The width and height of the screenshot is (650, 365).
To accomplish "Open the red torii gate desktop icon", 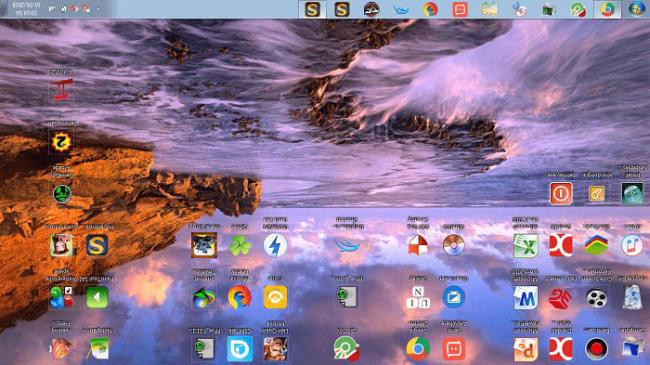I will [x=61, y=90].
